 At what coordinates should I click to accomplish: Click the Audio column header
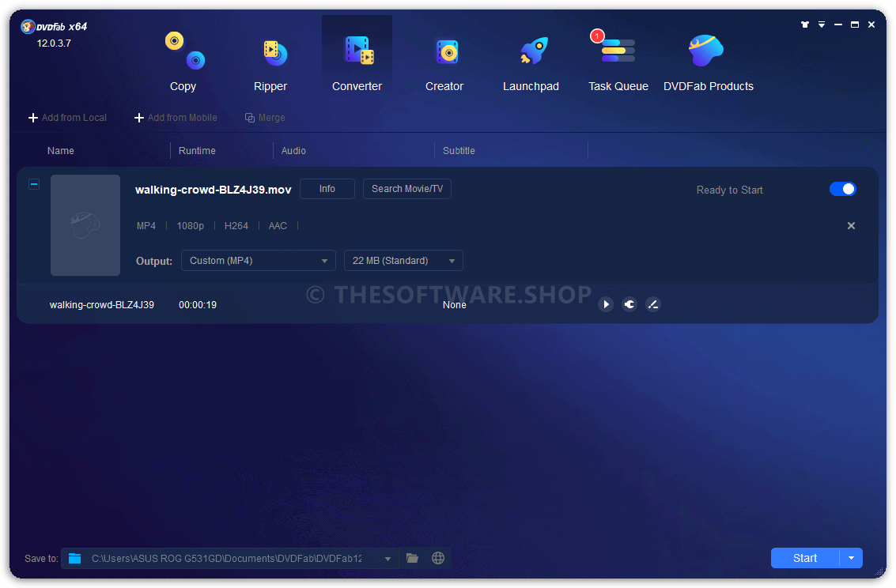pos(293,151)
